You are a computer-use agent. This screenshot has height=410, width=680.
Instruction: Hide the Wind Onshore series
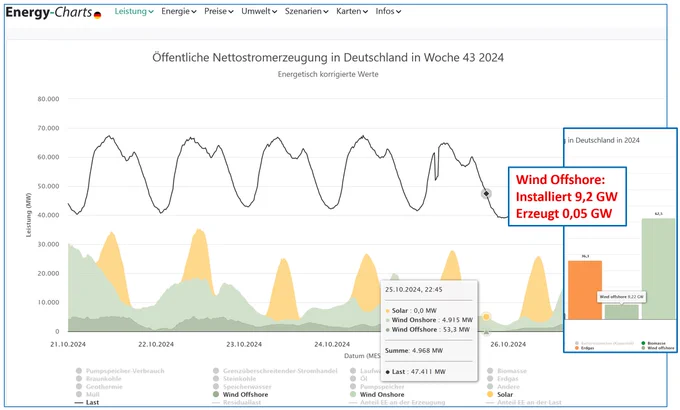pyautogui.click(x=377, y=394)
